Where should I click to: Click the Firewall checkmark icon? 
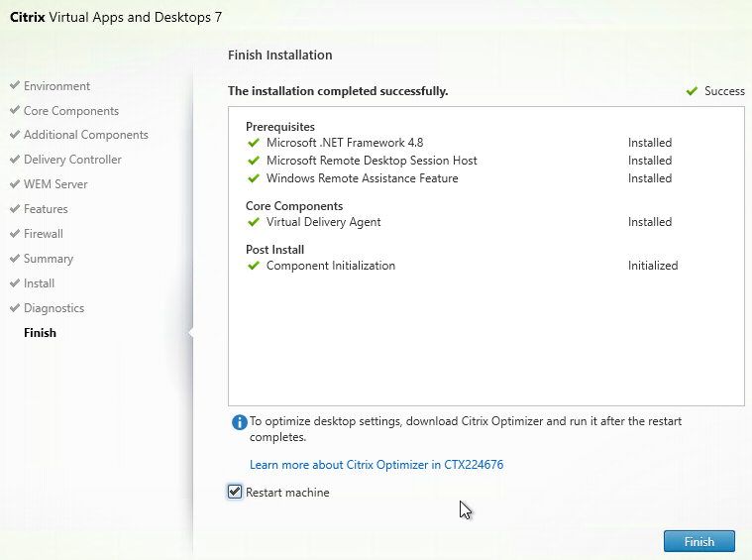tap(15, 233)
